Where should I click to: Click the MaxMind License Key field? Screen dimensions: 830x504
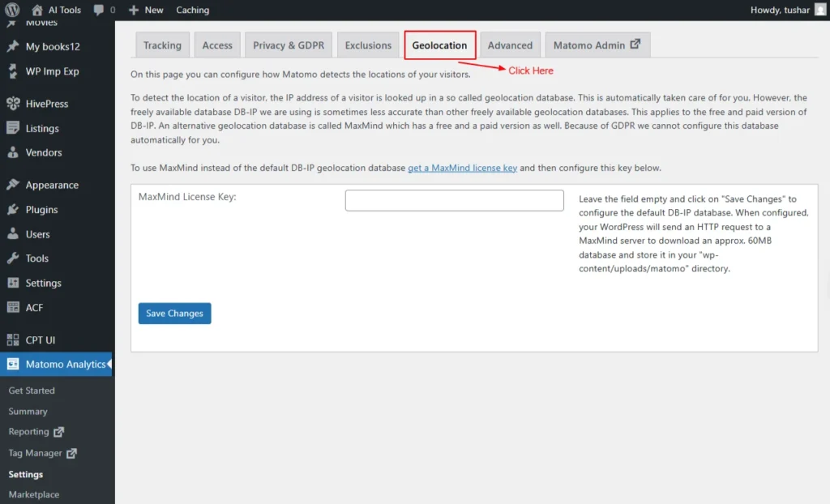454,200
